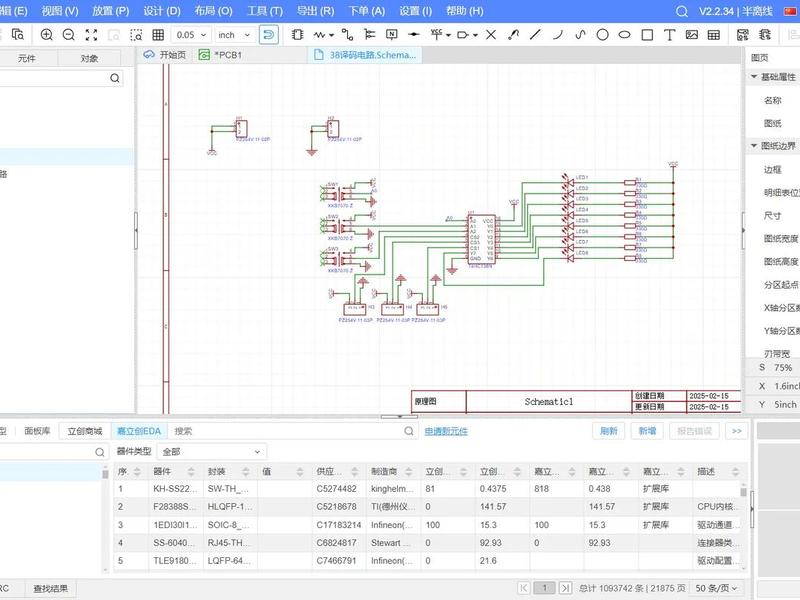Click the Zoom to Selection icon
Screen dimensions: 800x600
click(136, 35)
